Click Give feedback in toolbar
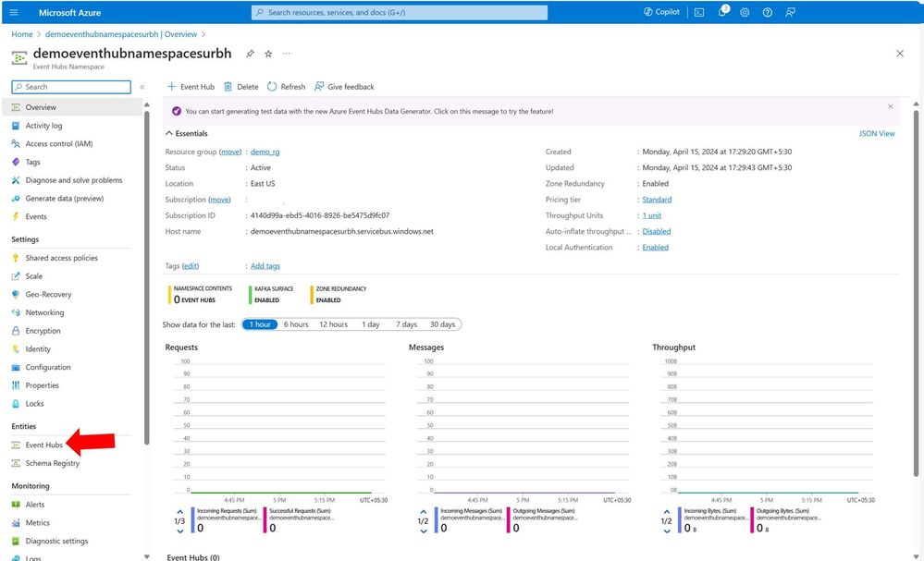 pyautogui.click(x=344, y=87)
